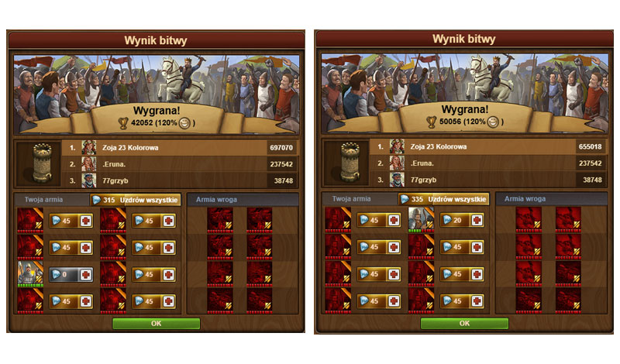620x364 pixels.
Task: Click the 335 diamonds heal-all button
Action: click(443, 199)
